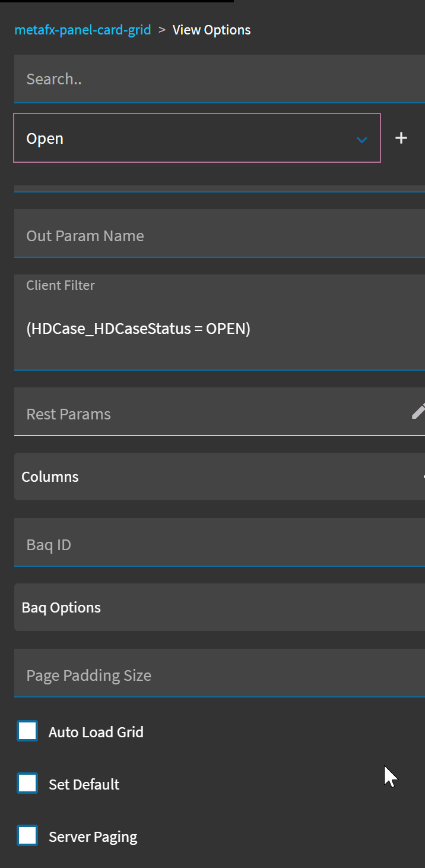Image resolution: width=425 pixels, height=868 pixels.
Task: Click the plus icon beside the Open dropdown
Action: (401, 138)
